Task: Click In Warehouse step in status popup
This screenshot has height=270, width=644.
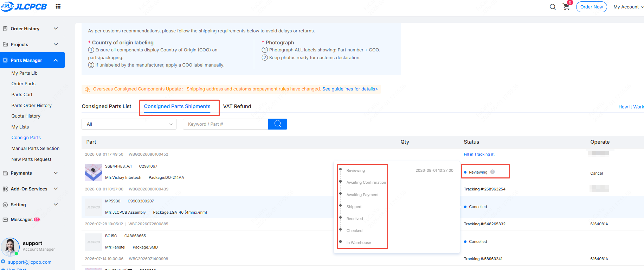Action: 359,243
